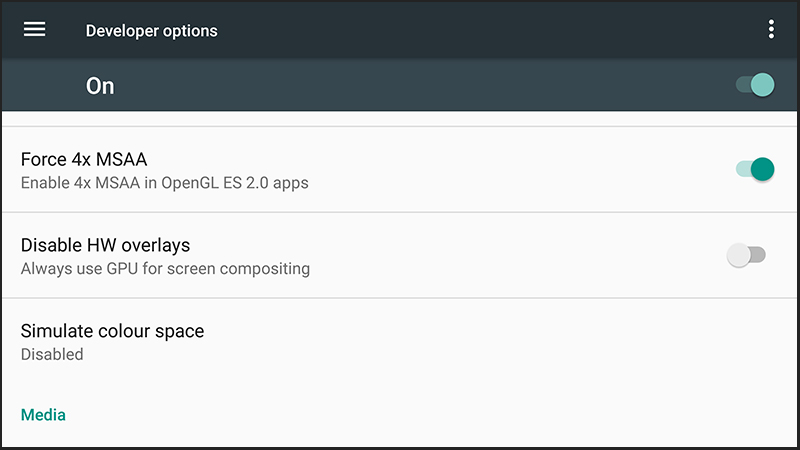Viewport: 800px width, 450px height.
Task: Select the Disabled value under Simulate colour space
Action: pyautogui.click(x=52, y=354)
